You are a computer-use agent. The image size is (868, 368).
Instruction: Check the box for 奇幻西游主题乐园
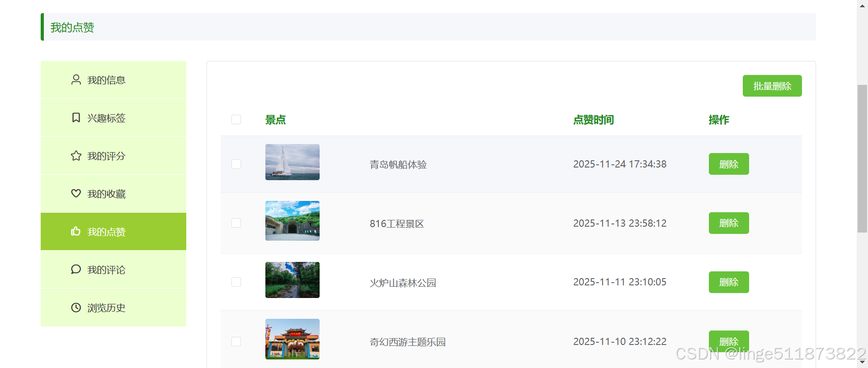[x=236, y=341]
